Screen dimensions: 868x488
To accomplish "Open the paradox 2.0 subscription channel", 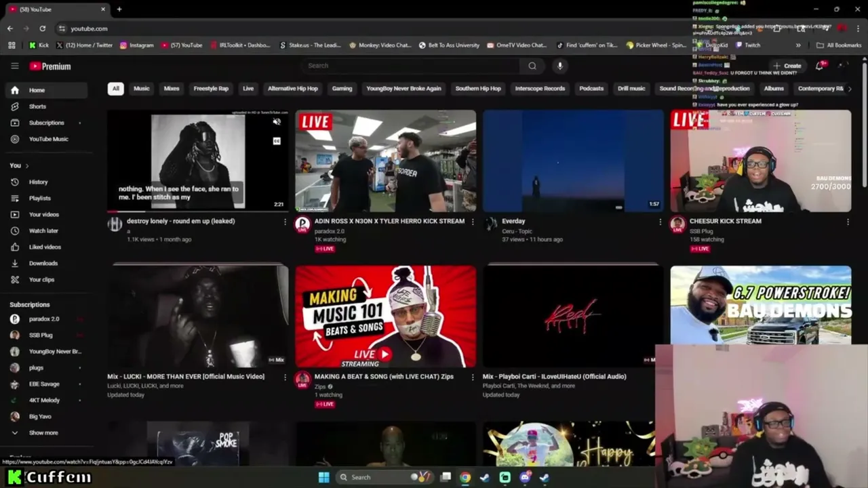I will [x=46, y=319].
